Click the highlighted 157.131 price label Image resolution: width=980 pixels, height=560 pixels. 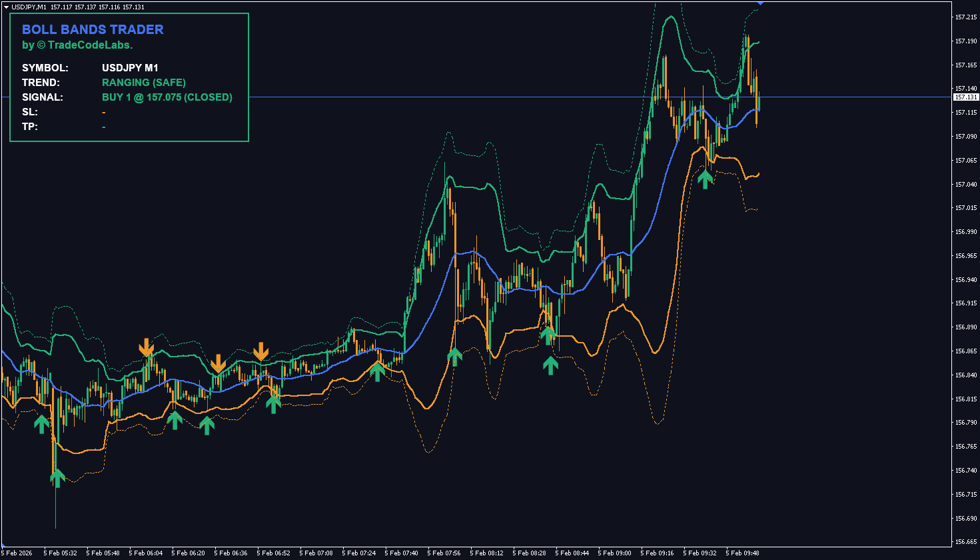[964, 96]
